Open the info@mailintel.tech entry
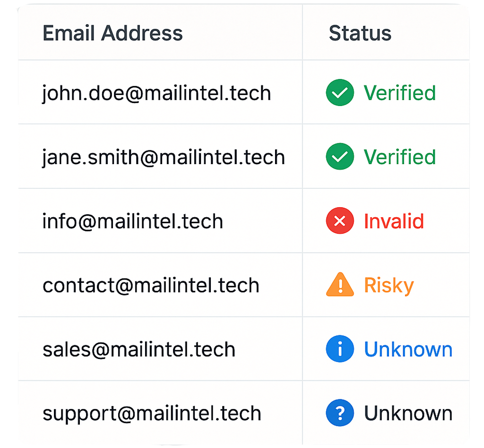 [x=133, y=221]
